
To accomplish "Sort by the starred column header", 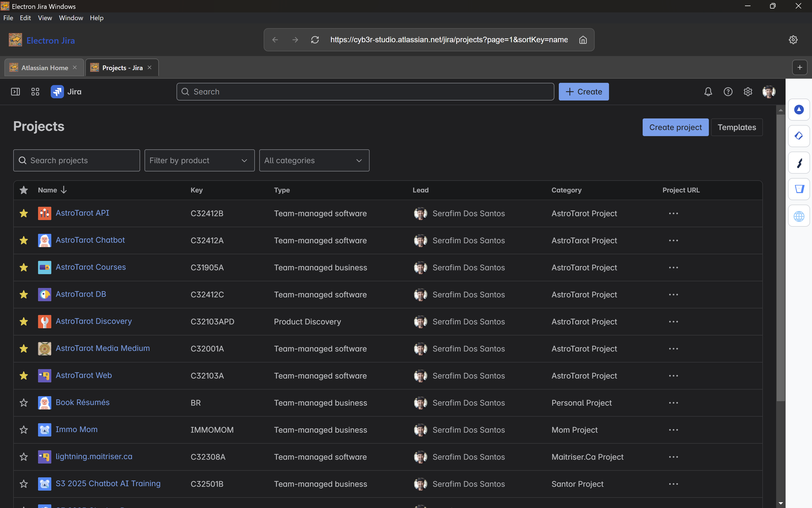I will pos(23,190).
